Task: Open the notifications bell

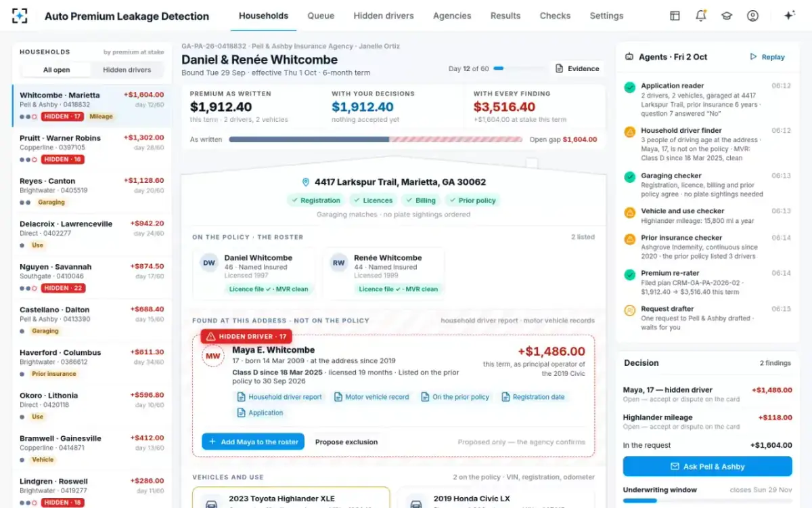Action: tap(700, 16)
